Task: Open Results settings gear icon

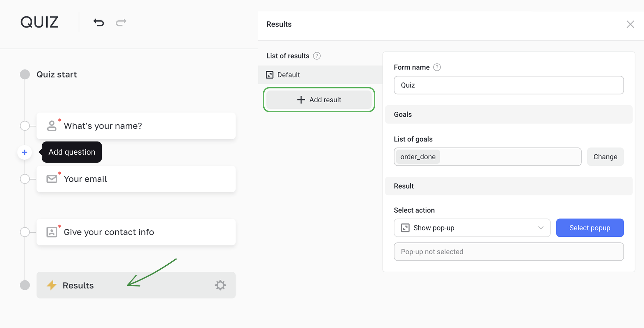Action: point(220,285)
